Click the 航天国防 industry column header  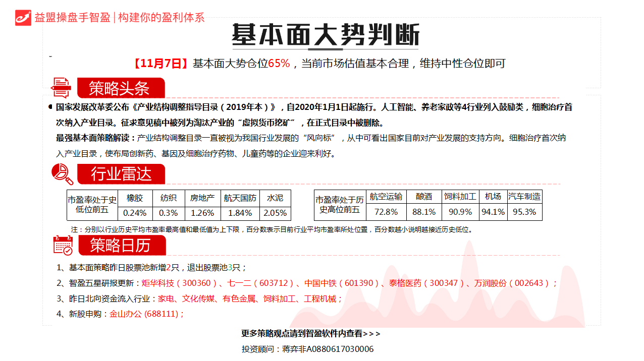pos(240,198)
